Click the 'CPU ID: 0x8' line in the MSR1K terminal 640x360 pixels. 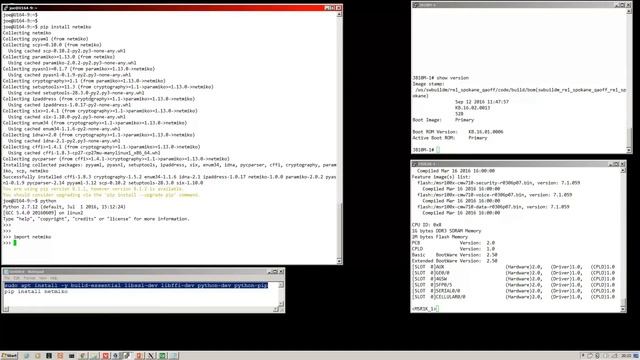coord(427,225)
